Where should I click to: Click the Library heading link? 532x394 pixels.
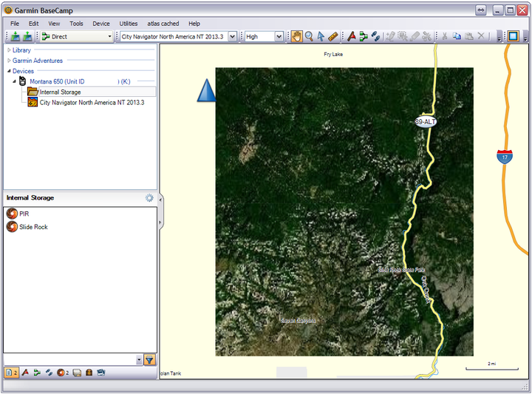[x=21, y=50]
